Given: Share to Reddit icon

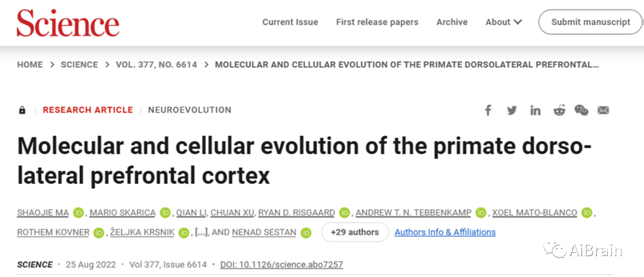Looking at the screenshot, I should (559, 110).
